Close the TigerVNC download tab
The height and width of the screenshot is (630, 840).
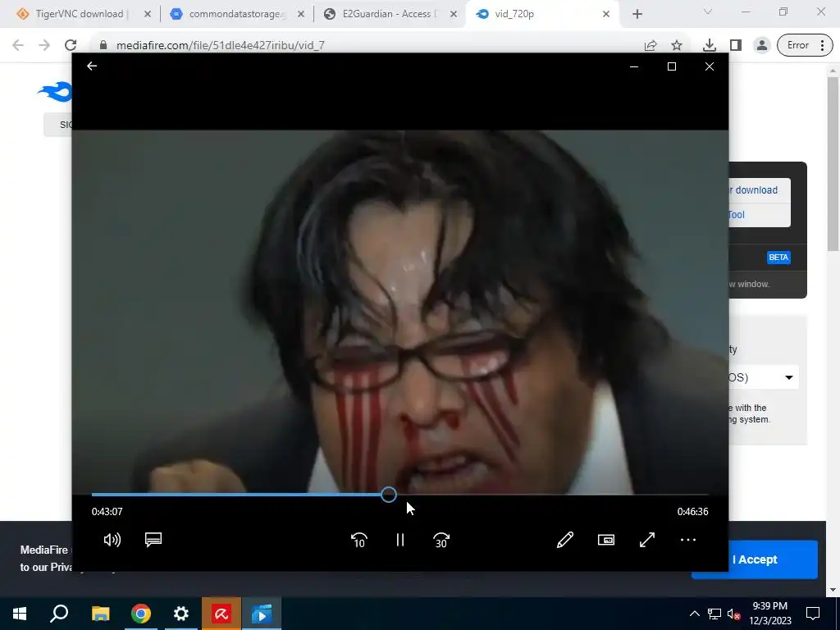tap(148, 14)
